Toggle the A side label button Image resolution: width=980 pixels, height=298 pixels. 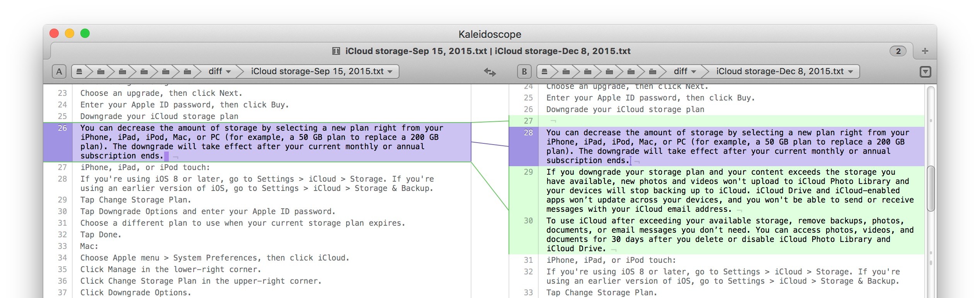(59, 72)
